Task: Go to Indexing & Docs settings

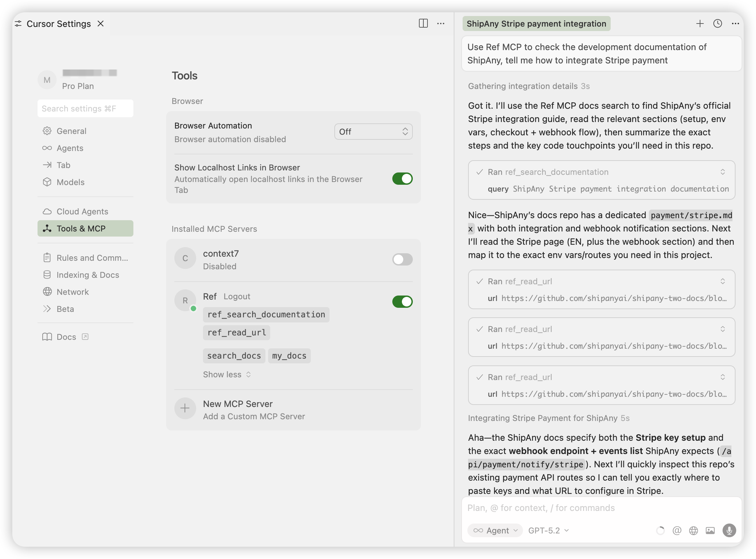Action: coord(88,275)
